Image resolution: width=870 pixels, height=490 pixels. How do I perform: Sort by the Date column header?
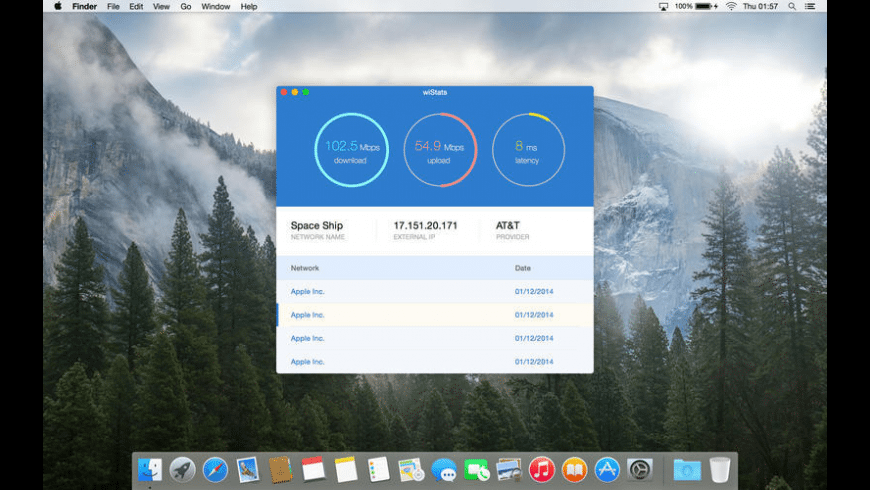click(523, 268)
